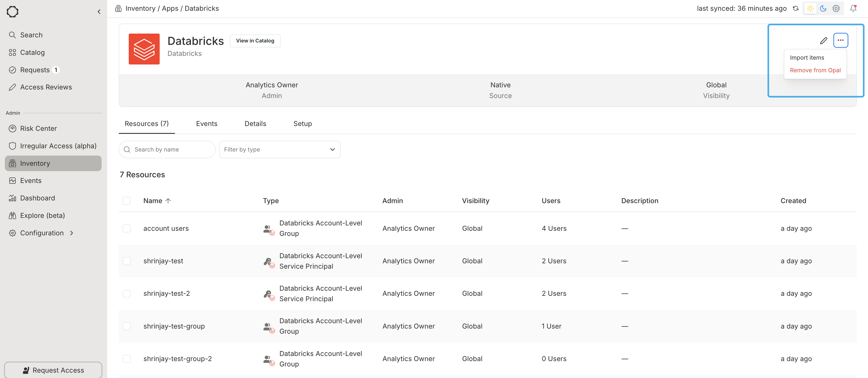Switch to dark mode moon icon
This screenshot has height=378, width=868.
(823, 8)
